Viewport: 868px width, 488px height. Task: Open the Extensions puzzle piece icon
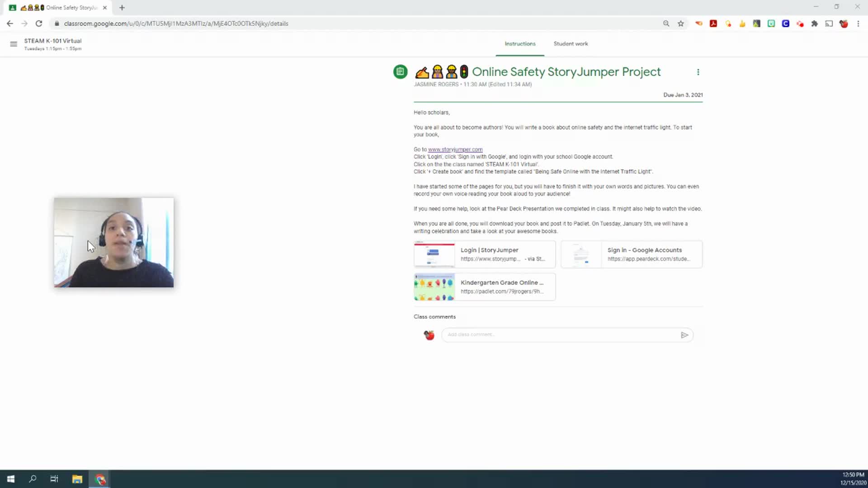(x=815, y=23)
